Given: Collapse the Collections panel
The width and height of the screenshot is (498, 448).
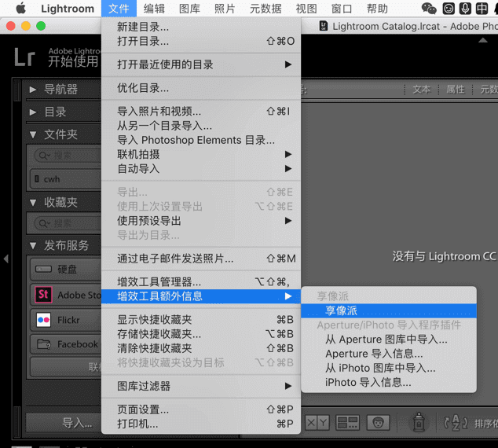Looking at the screenshot, I should pyautogui.click(x=33, y=203).
